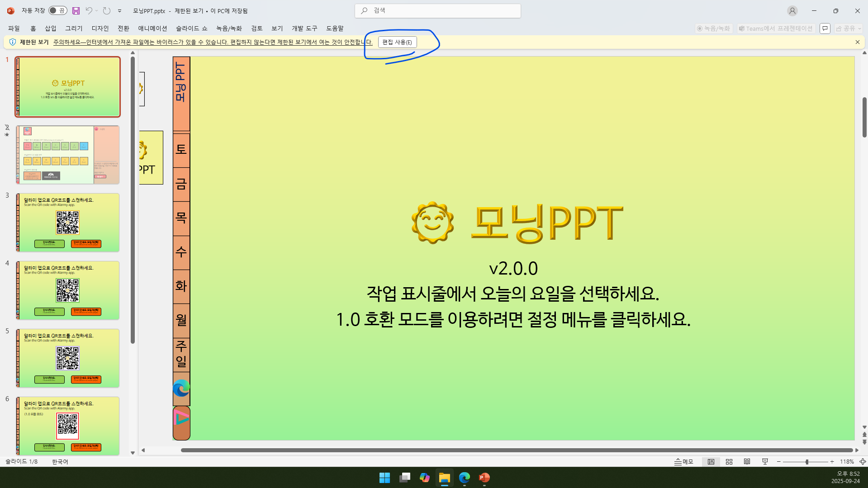
Task: Open Copilot from the taskbar
Action: point(424,478)
